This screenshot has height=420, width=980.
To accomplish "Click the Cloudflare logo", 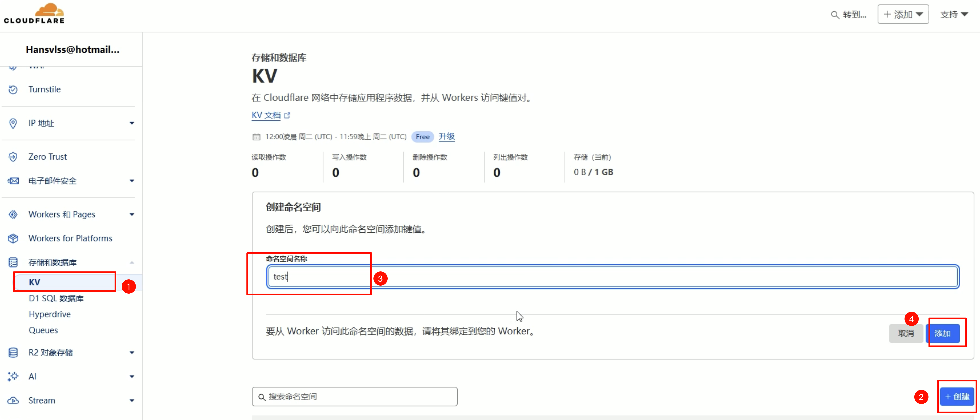I will pyautogui.click(x=34, y=14).
